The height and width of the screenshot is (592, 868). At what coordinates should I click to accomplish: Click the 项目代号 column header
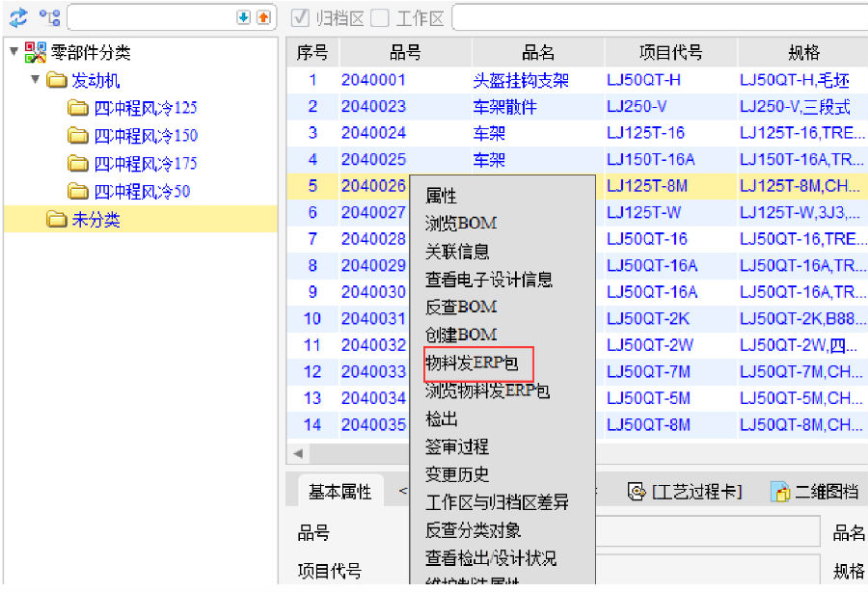click(671, 53)
